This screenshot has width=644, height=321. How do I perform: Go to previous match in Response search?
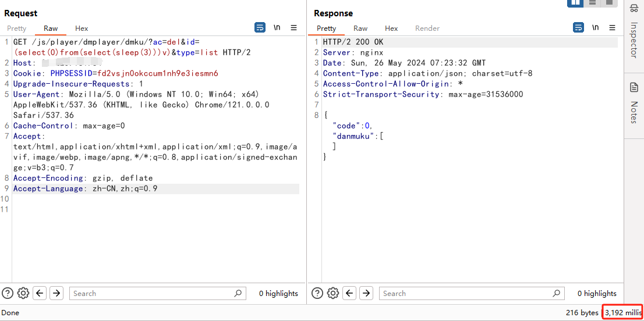click(349, 293)
